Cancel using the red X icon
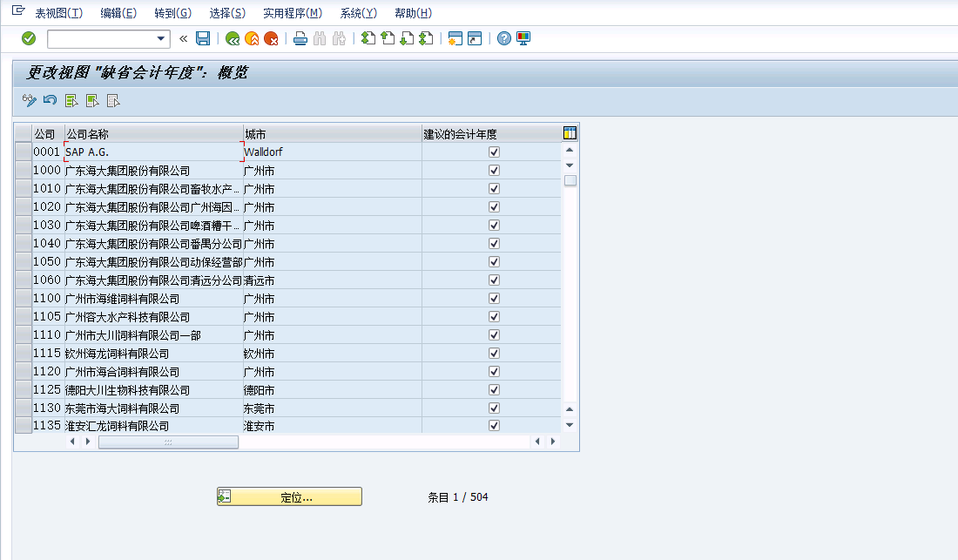Image resolution: width=958 pixels, height=560 pixels. pos(271,39)
